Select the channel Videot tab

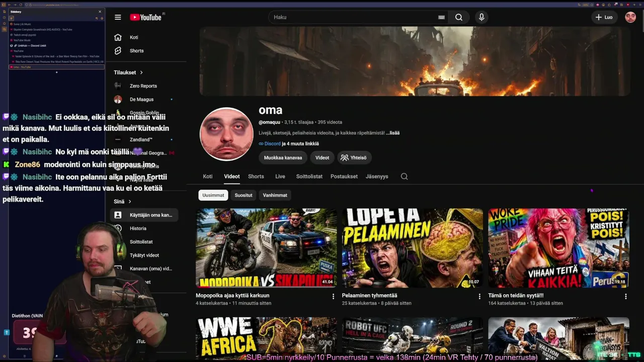232,176
